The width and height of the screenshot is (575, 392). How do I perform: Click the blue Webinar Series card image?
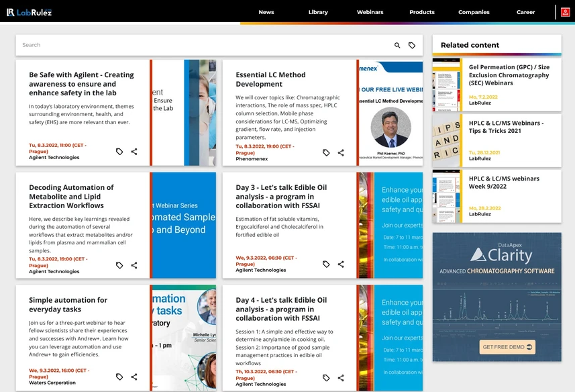tap(184, 225)
